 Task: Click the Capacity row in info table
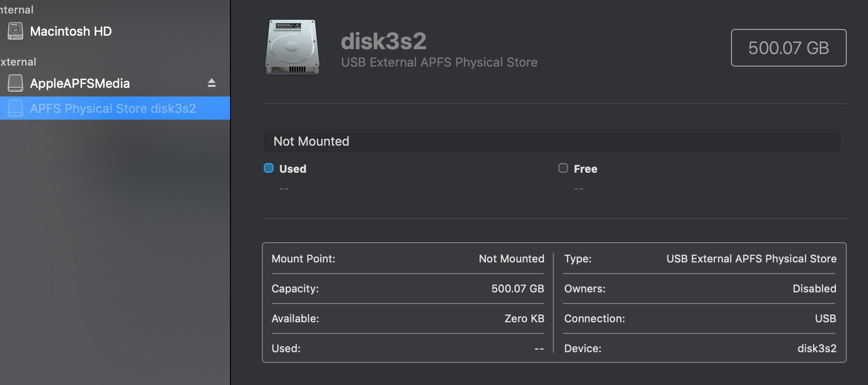click(x=407, y=289)
